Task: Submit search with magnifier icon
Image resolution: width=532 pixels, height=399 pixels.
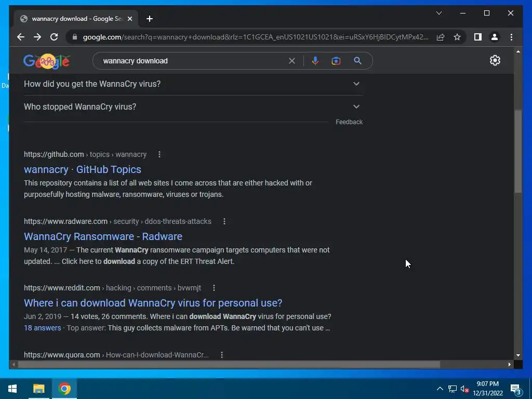Action: point(357,61)
